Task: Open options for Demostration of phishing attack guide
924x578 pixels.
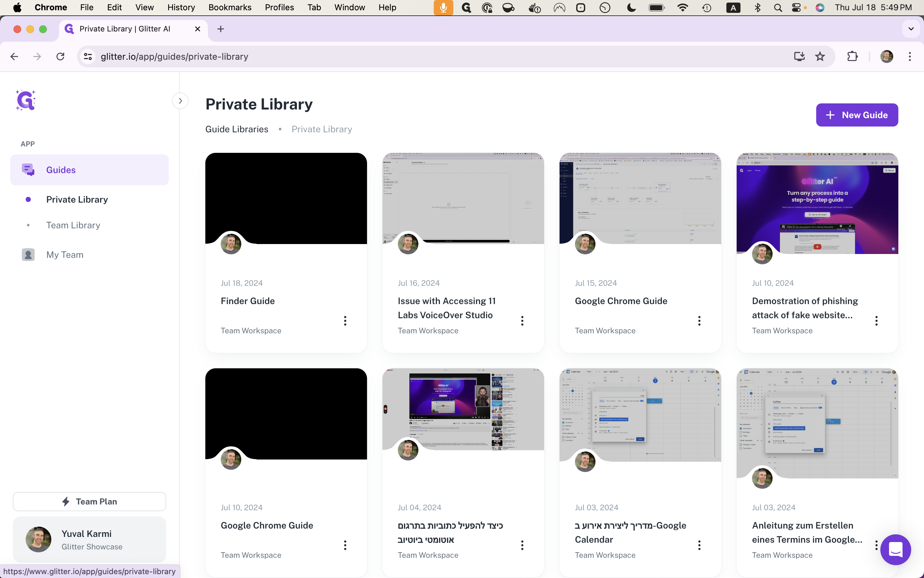Action: [x=877, y=321]
